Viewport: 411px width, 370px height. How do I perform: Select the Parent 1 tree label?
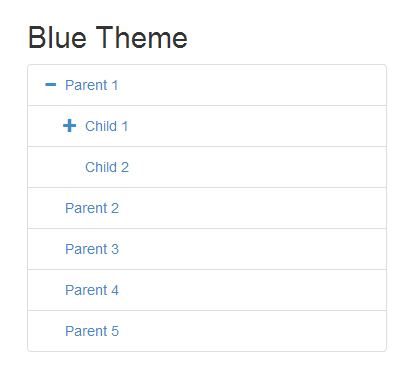click(x=92, y=85)
